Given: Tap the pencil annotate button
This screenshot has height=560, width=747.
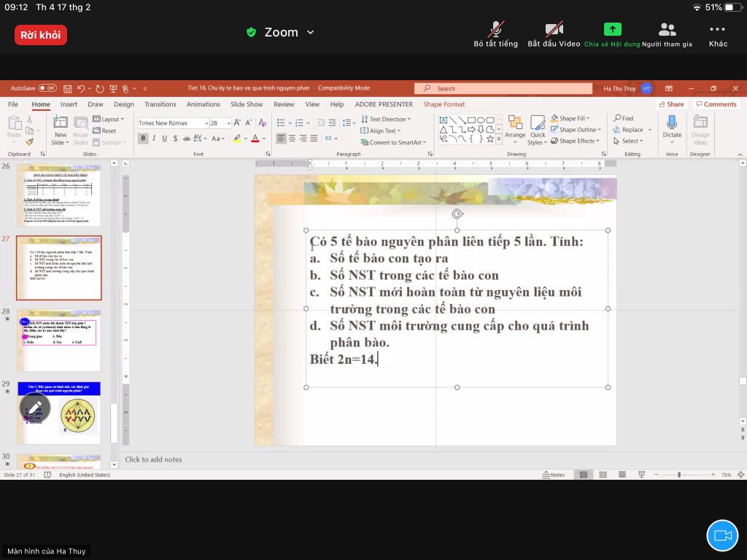Looking at the screenshot, I should tap(35, 408).
